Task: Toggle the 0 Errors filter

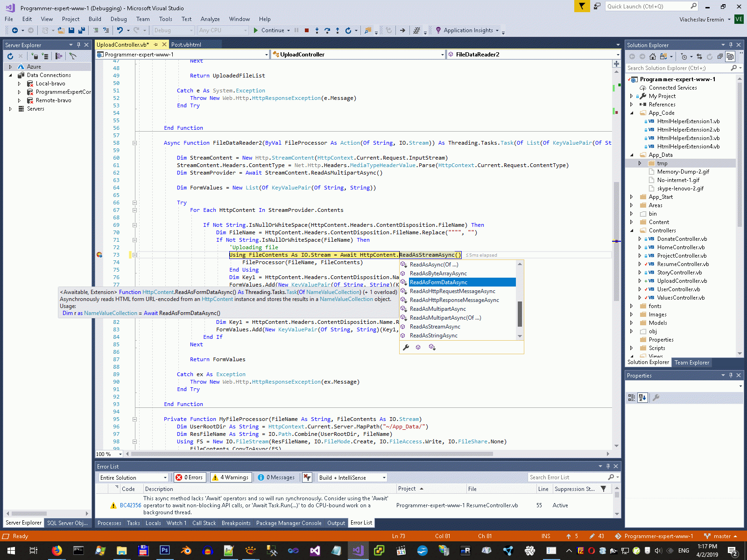Action: 190,477
